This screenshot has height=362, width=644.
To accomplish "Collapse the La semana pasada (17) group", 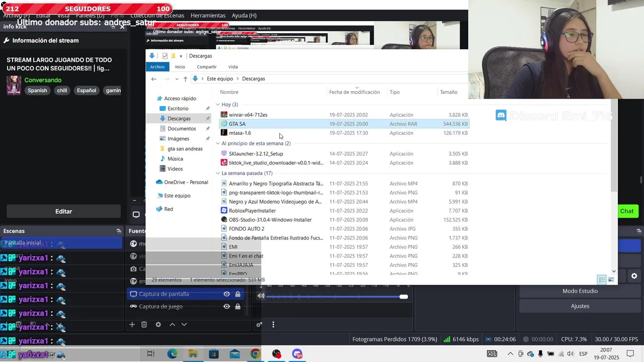I will (218, 173).
